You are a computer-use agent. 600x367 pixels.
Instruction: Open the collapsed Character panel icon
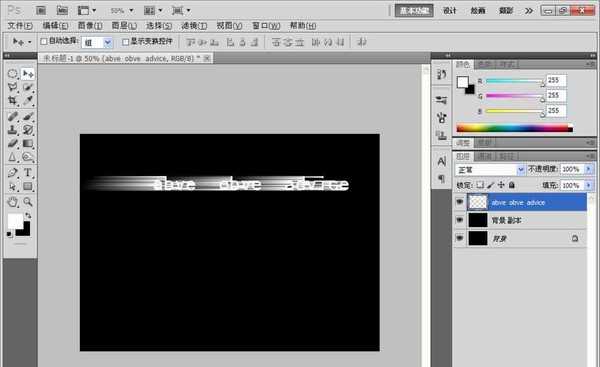pyautogui.click(x=442, y=161)
